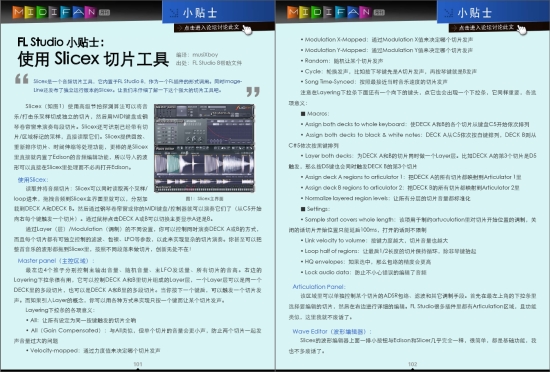
Task: Click the Wave Editor(波形编辑器) heading
Action: (332, 331)
